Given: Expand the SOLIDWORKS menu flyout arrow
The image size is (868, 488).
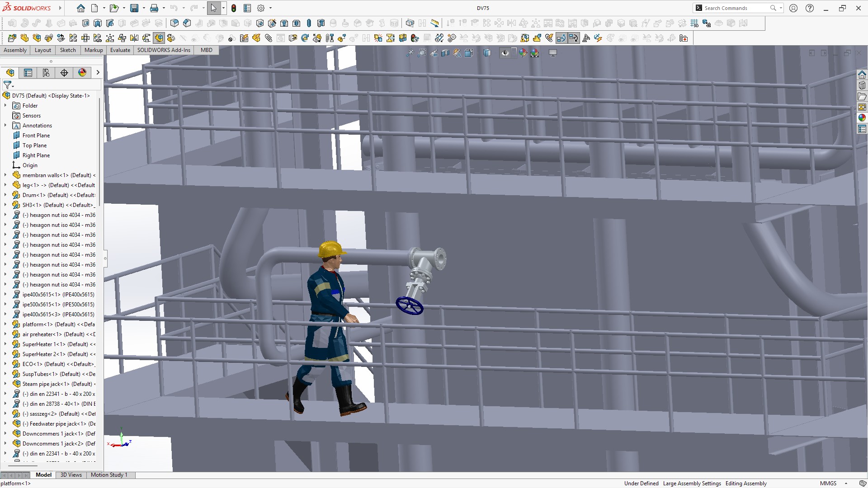Looking at the screenshot, I should 60,8.
